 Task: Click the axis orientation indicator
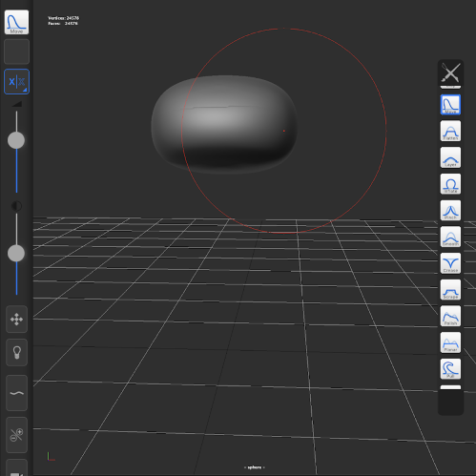(51, 456)
